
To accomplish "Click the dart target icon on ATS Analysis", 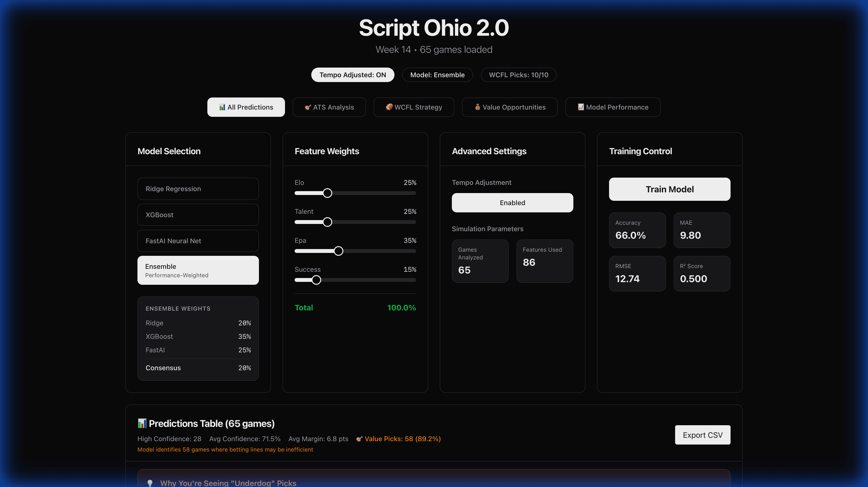I will point(308,107).
